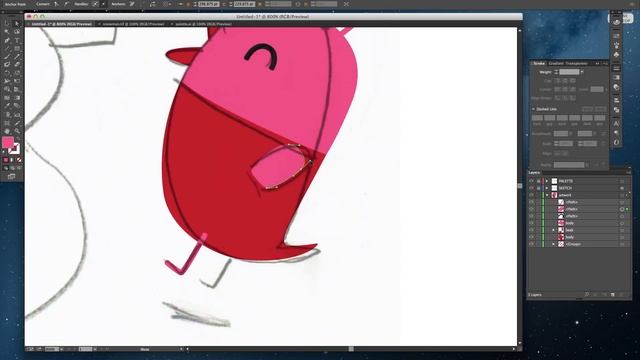The width and height of the screenshot is (640, 360).
Task: Select the Rectangle shape tool
Action: pos(17,48)
